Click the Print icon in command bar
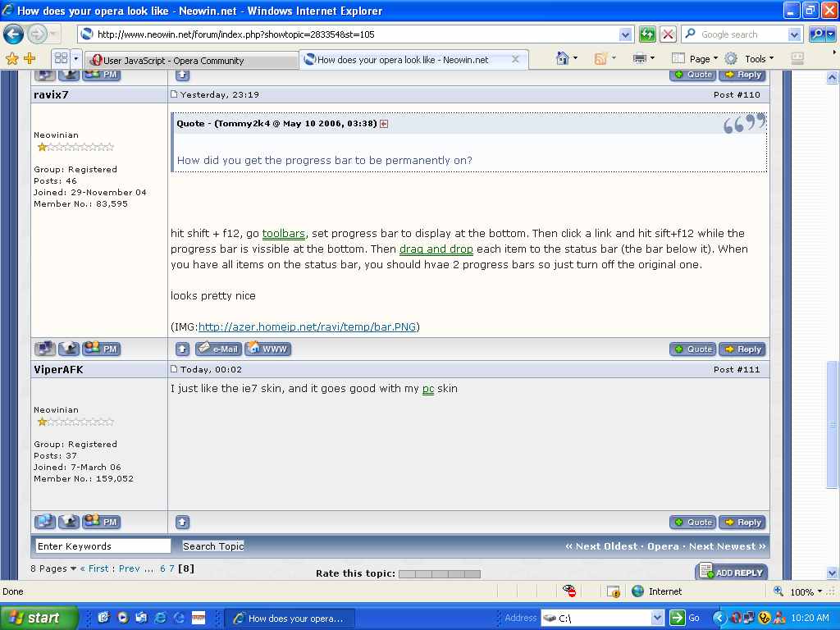Viewport: 840px width, 630px height. point(639,58)
